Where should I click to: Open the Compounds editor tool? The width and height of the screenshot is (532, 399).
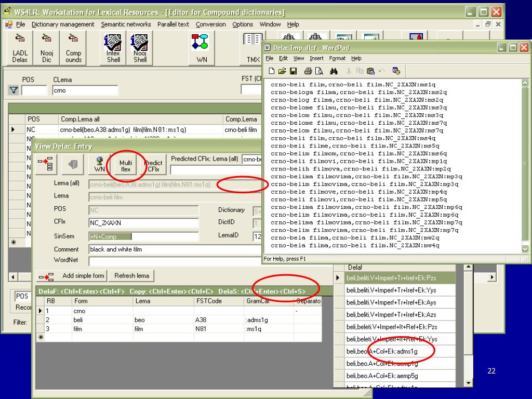coord(73,48)
